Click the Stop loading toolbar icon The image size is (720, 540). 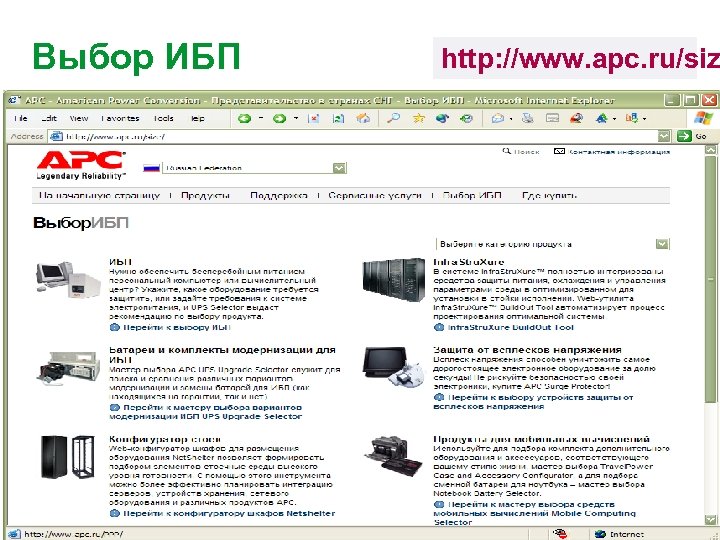click(x=314, y=118)
